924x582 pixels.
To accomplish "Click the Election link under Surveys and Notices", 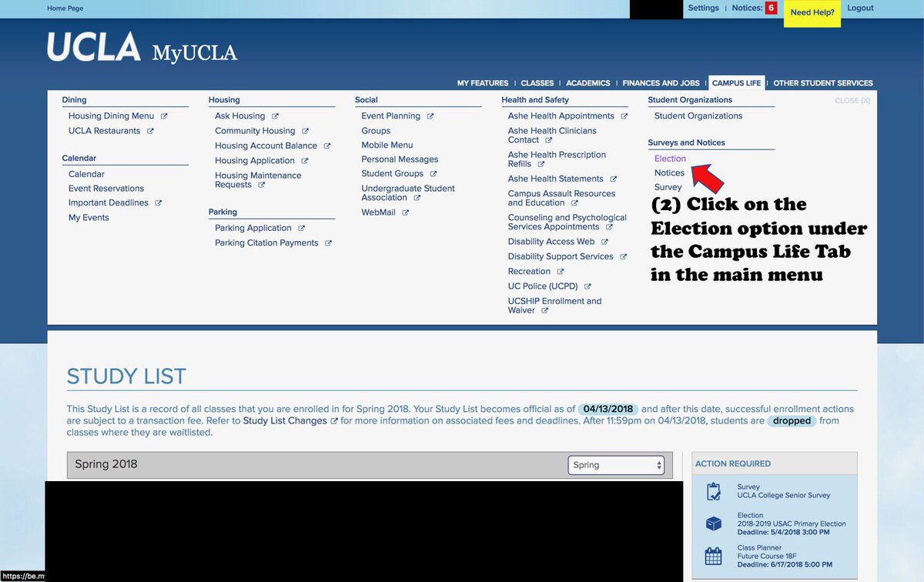I will [x=670, y=159].
